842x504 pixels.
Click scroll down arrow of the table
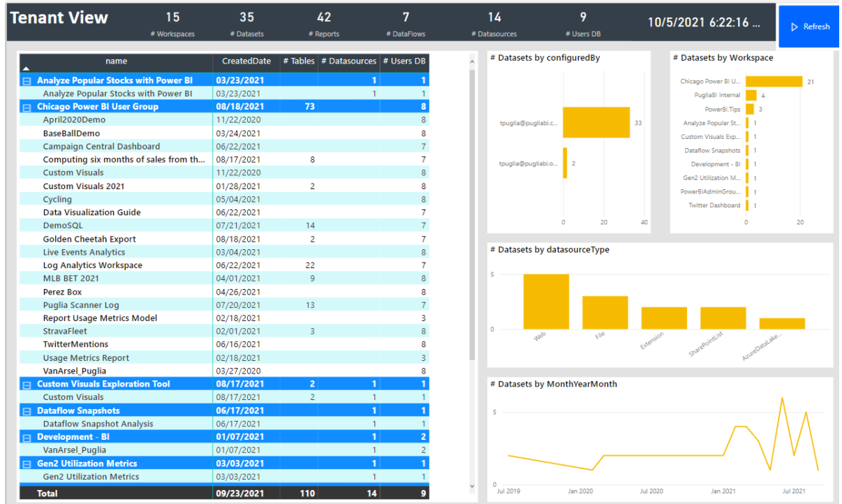(472, 486)
